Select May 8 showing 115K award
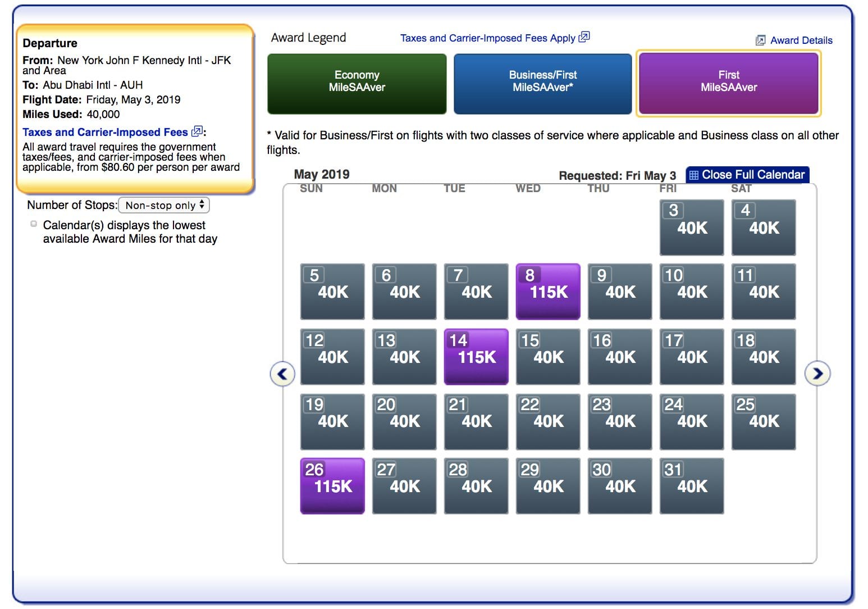 547,291
